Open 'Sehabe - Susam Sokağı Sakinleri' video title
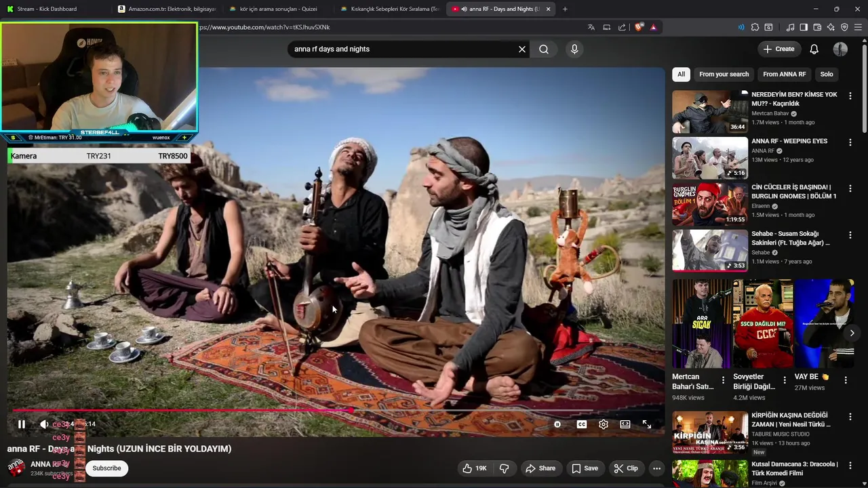 (x=791, y=238)
